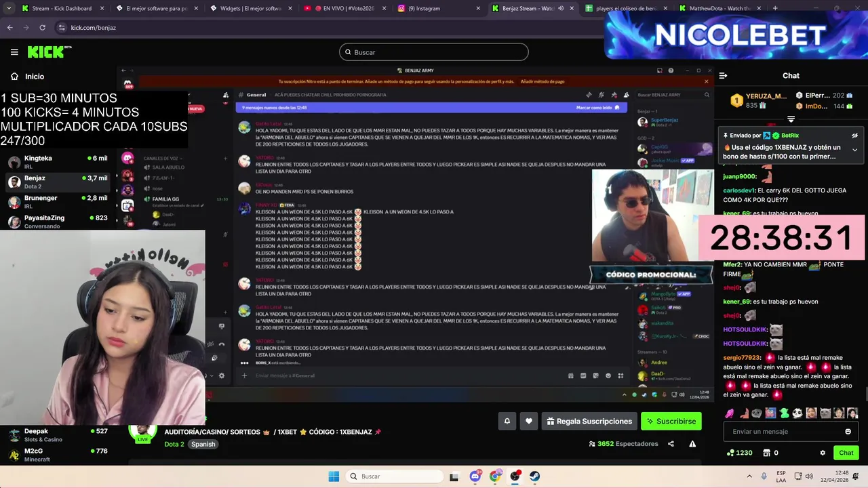Go back in browser history
This screenshot has width=868, height=488.
coord(9,28)
